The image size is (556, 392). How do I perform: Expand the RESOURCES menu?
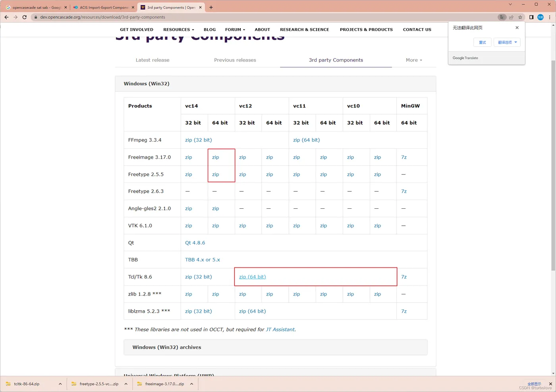pos(179,30)
